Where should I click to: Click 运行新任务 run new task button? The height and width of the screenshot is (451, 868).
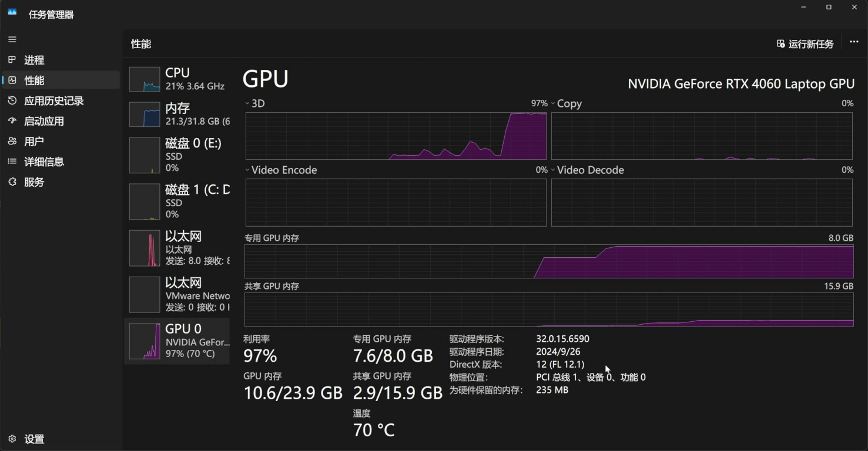point(805,44)
